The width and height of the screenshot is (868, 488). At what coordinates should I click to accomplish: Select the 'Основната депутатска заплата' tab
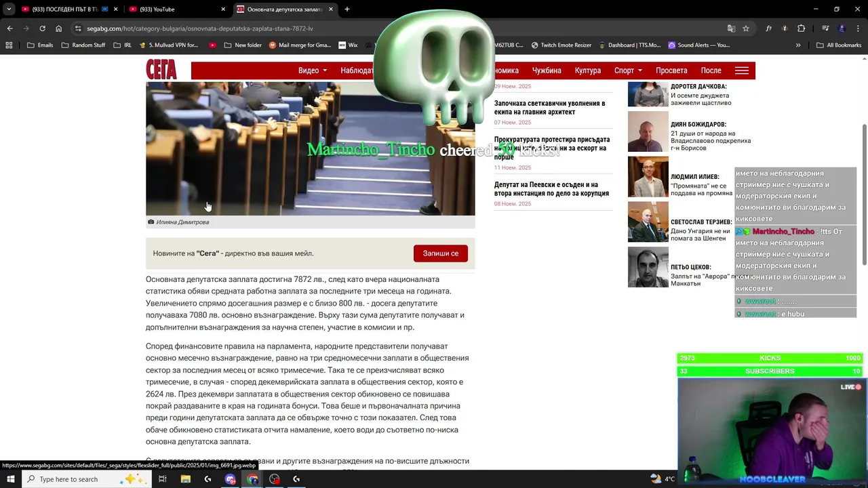tap(285, 9)
